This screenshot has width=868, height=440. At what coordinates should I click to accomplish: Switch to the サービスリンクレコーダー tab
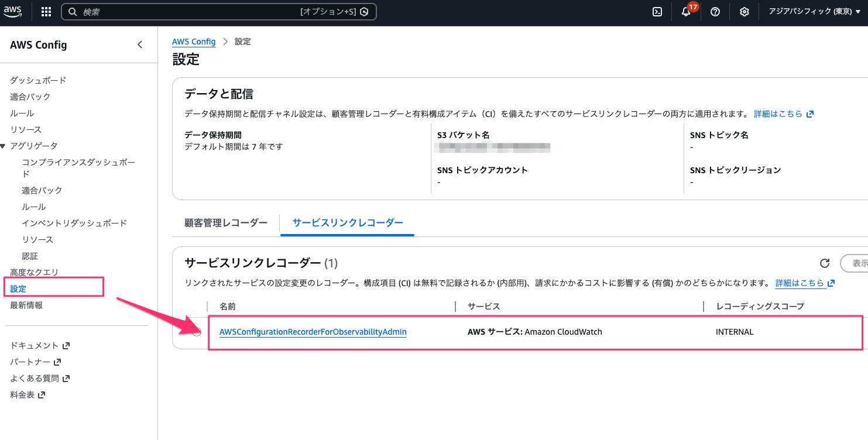click(346, 222)
